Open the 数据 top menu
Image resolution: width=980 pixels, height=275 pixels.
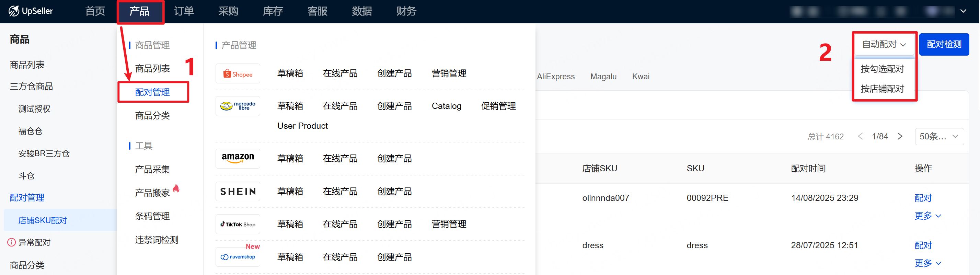point(362,11)
